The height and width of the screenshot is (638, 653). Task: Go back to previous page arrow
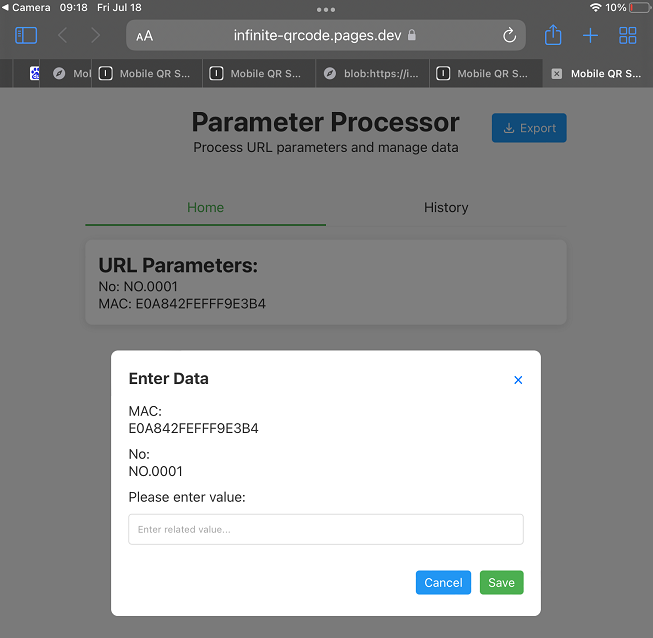click(62, 36)
